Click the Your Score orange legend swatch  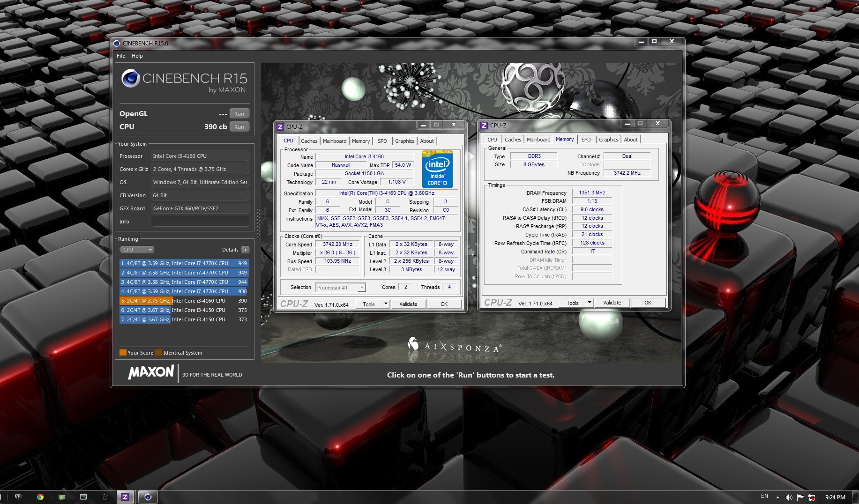coord(123,353)
